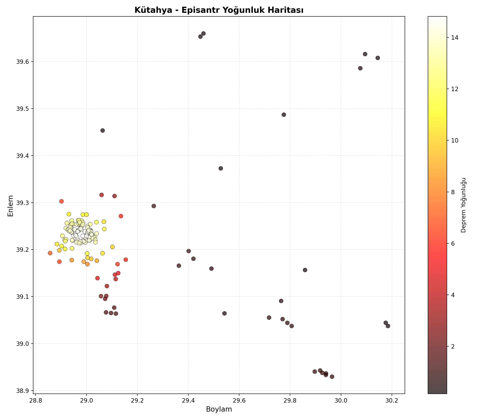Click the colorbar gradient at level 2
504x420 pixels.
click(437, 346)
